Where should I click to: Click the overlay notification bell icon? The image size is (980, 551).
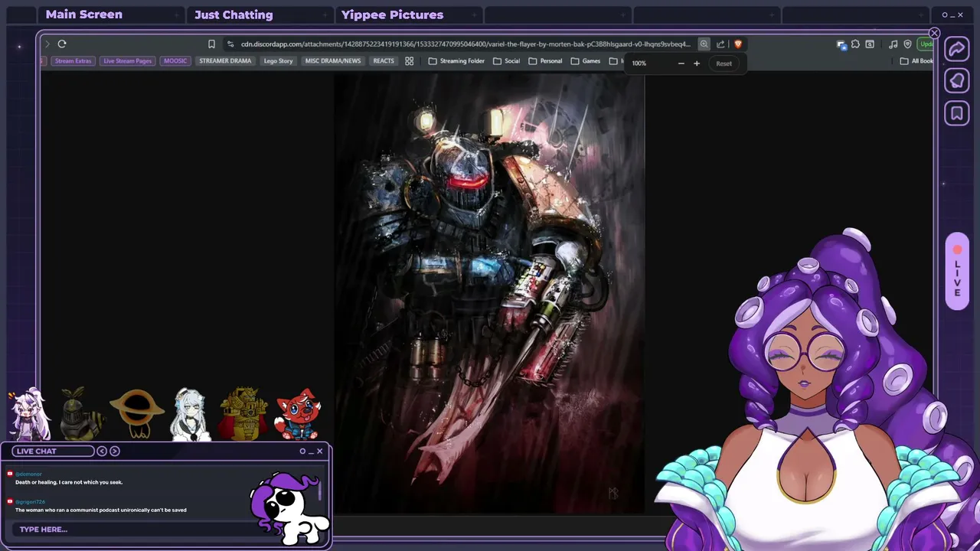(x=957, y=81)
